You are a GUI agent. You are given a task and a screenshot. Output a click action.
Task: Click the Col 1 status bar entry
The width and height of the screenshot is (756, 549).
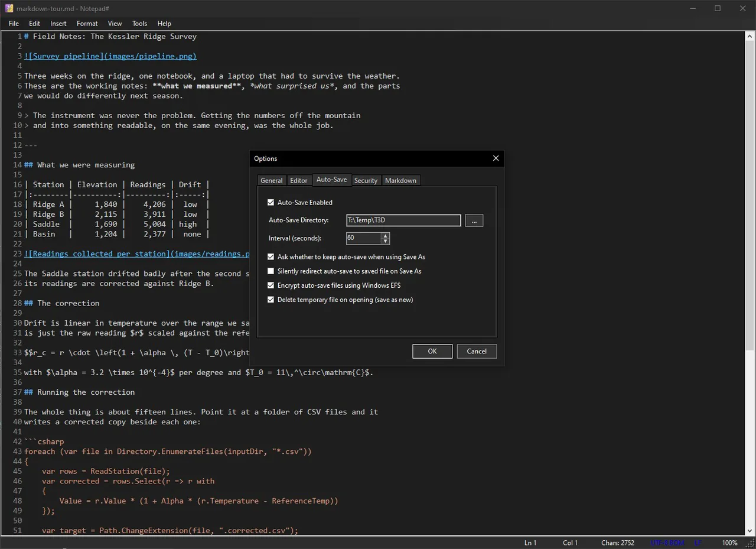(x=571, y=542)
